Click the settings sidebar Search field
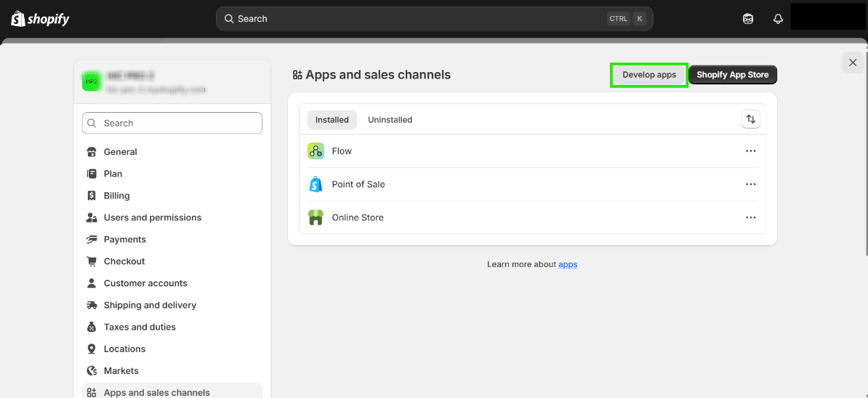868x398 pixels. point(172,124)
